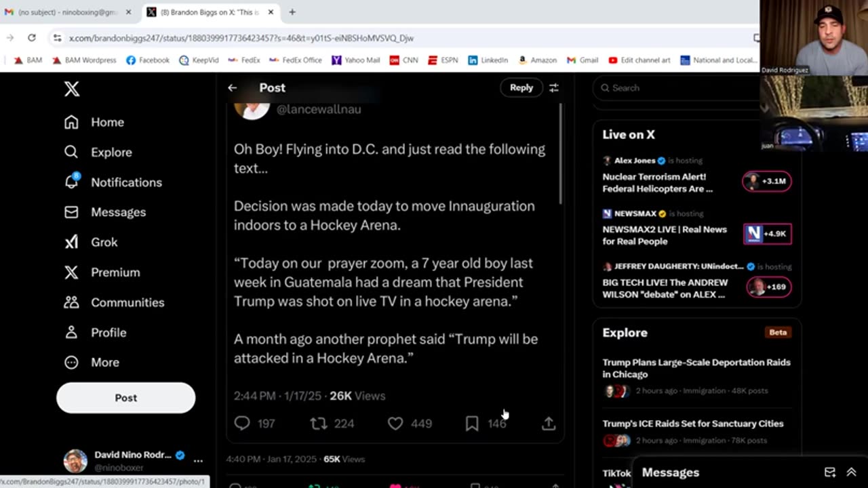Open National and Local bookmark
Viewport: 868px width, 488px height.
click(719, 60)
